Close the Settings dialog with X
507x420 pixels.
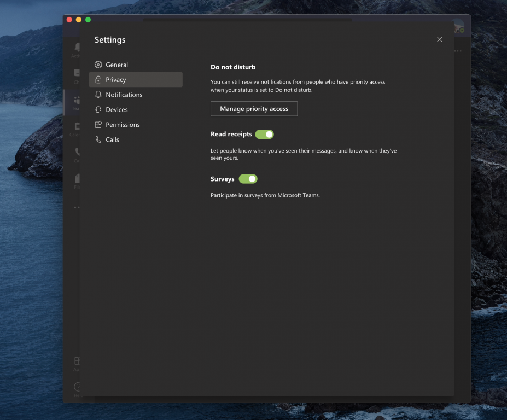(x=439, y=39)
